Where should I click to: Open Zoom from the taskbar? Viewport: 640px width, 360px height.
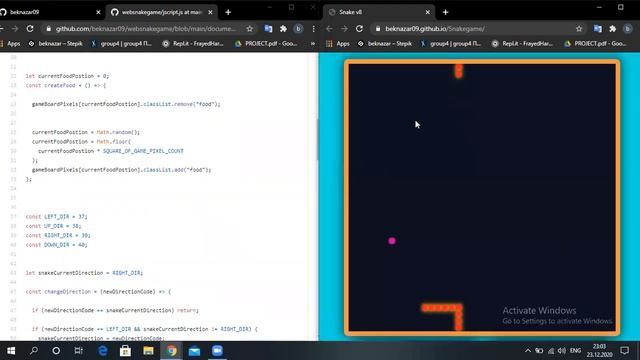click(217, 351)
